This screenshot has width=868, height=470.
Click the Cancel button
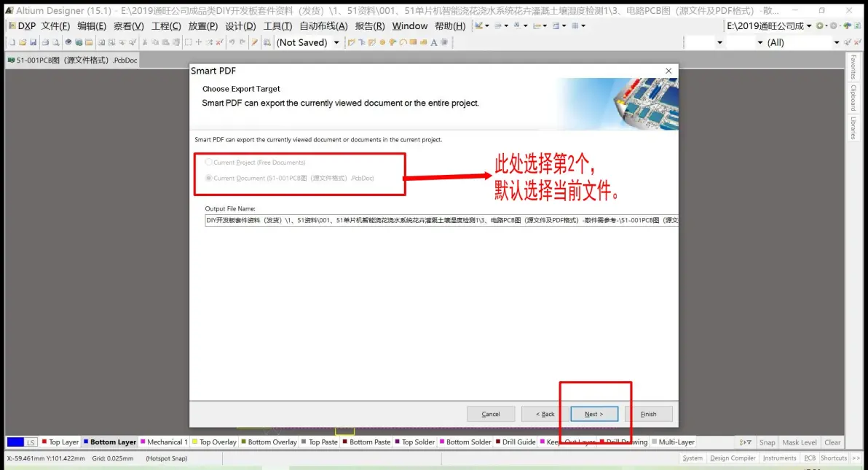point(491,414)
